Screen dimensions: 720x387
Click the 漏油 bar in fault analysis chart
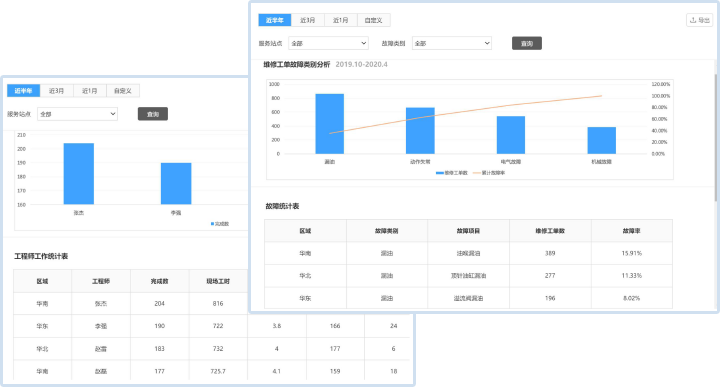click(329, 124)
